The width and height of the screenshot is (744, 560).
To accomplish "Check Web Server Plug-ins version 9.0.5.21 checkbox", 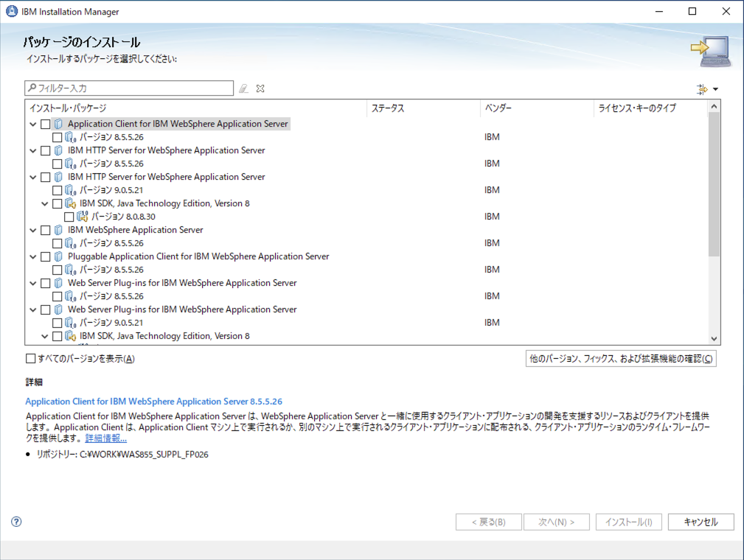I will click(x=58, y=323).
